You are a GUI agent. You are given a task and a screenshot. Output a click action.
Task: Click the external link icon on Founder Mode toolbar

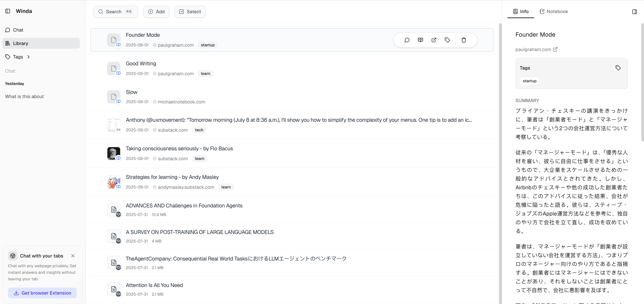click(434, 40)
